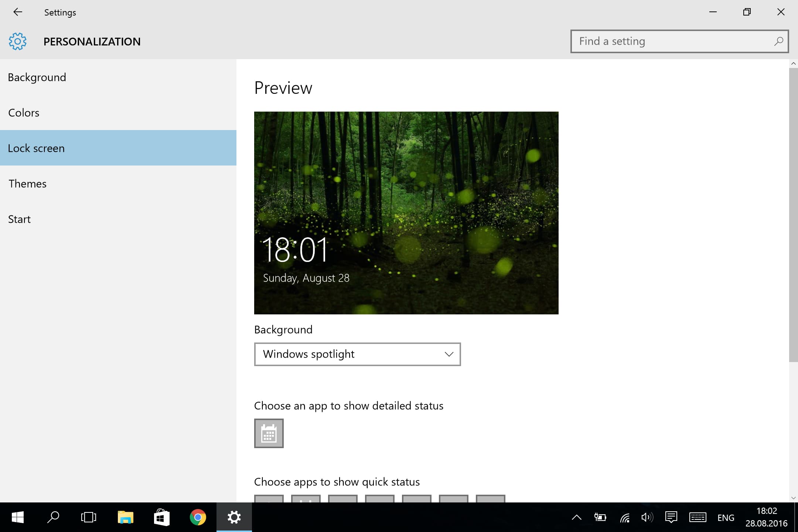The image size is (798, 532).
Task: Open the Themes settings page
Action: (118, 184)
